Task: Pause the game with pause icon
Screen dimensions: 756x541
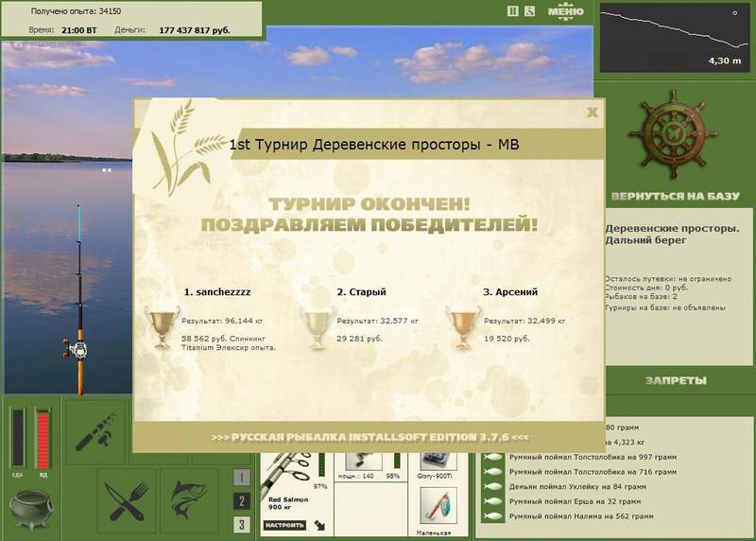Action: pos(512,11)
